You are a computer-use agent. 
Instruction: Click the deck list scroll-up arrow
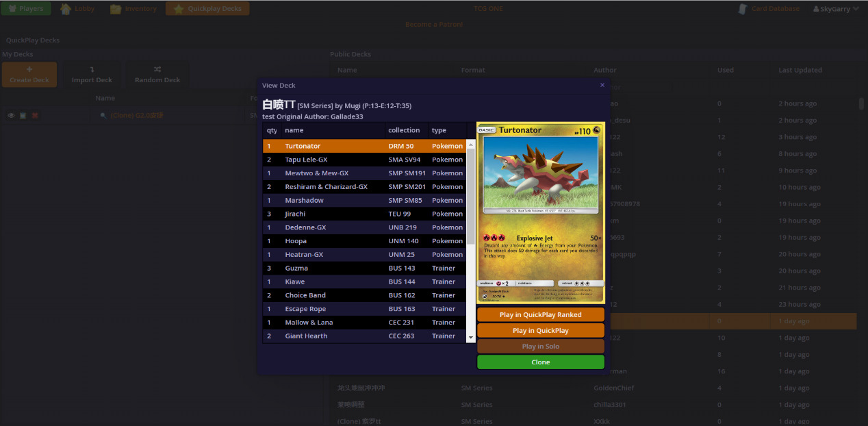471,144
